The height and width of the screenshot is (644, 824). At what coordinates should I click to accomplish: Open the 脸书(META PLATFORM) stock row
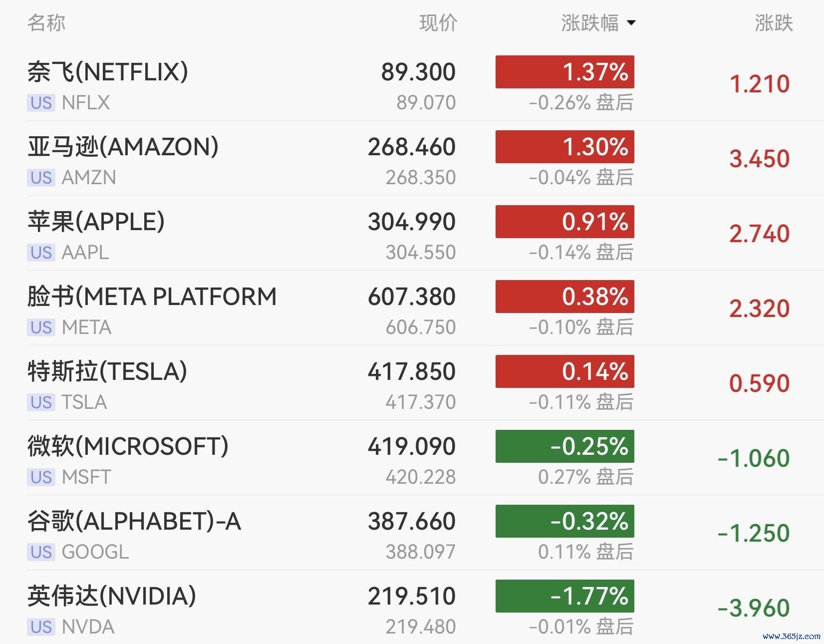412,308
